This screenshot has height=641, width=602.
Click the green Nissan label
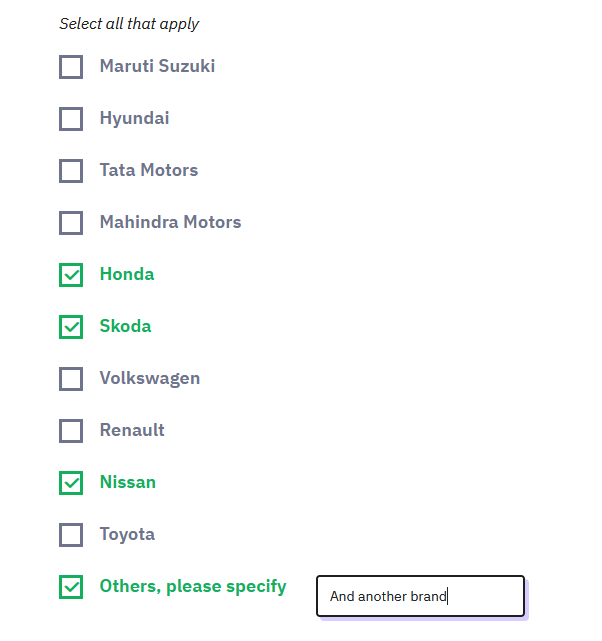click(x=128, y=482)
